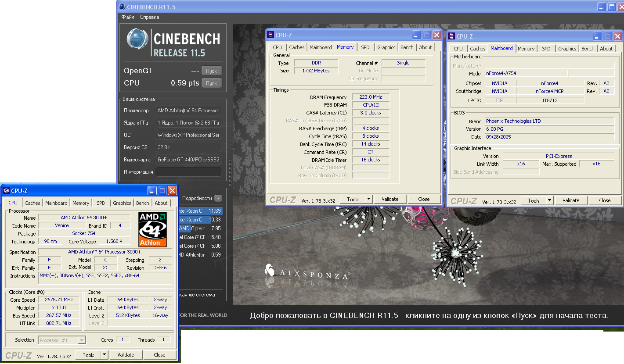Click Validate in Mainboard window
624x364 pixels.
coord(571,200)
